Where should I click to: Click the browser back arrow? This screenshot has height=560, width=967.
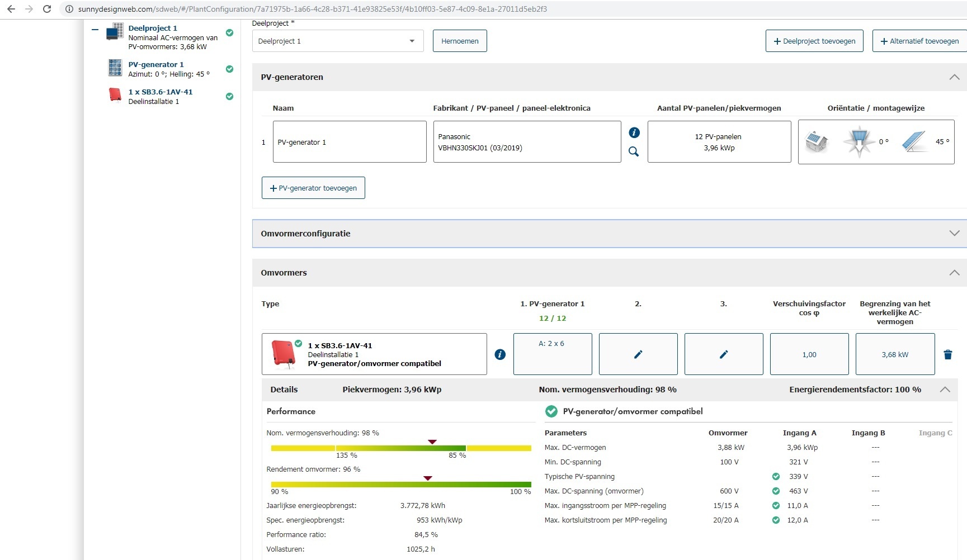coord(11,9)
